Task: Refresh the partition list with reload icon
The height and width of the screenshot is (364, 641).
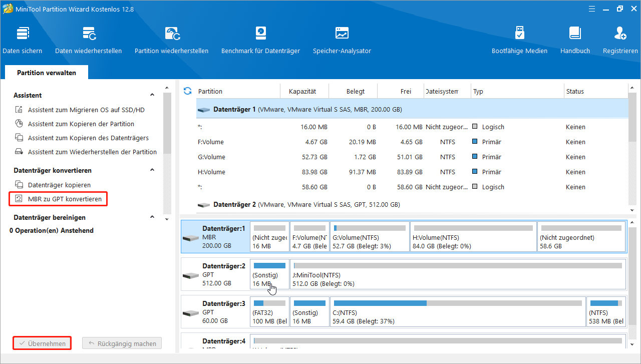Action: (188, 91)
